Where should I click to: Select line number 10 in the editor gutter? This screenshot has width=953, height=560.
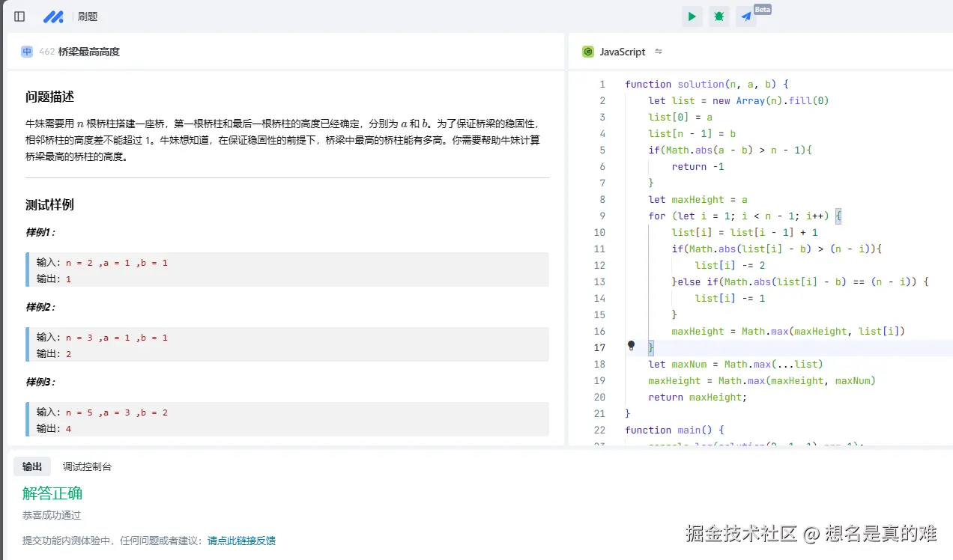[x=599, y=232]
